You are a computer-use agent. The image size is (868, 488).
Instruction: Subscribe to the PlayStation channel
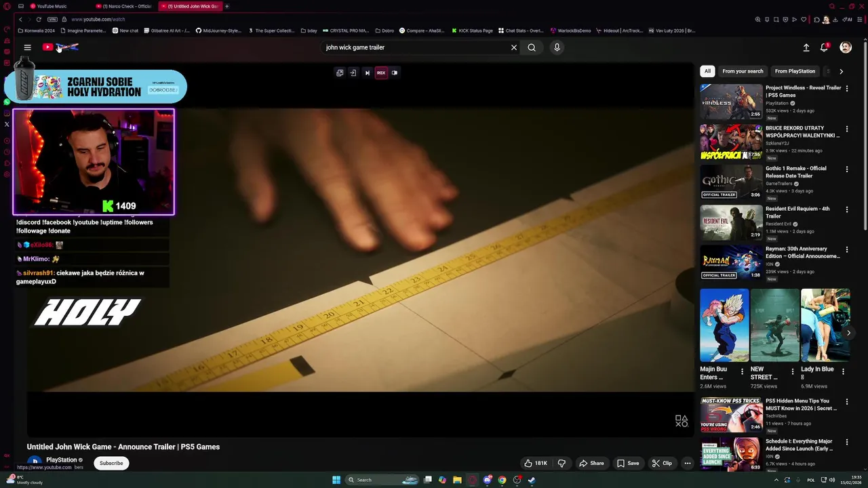(111, 464)
